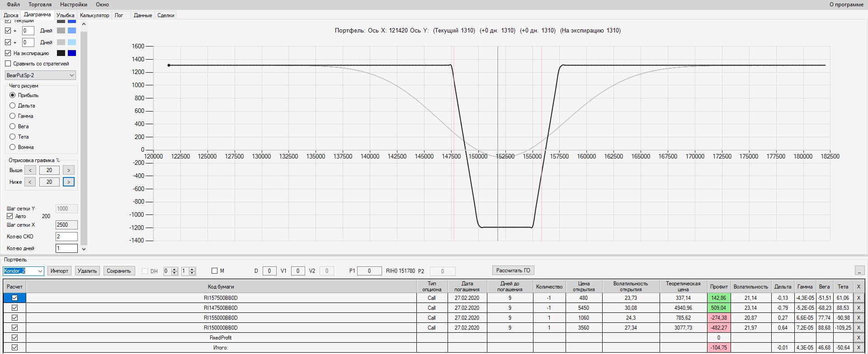Click the pale sky-blue color swatch
This screenshot has width=868, height=354.
pyautogui.click(x=72, y=42)
